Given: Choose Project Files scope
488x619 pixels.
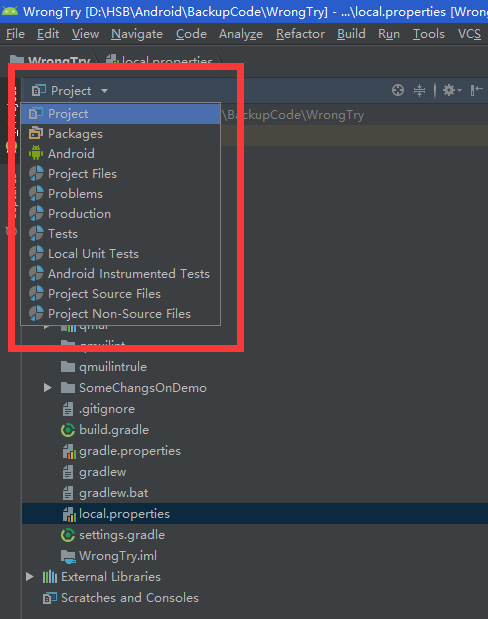Looking at the screenshot, I should [120, 174].
